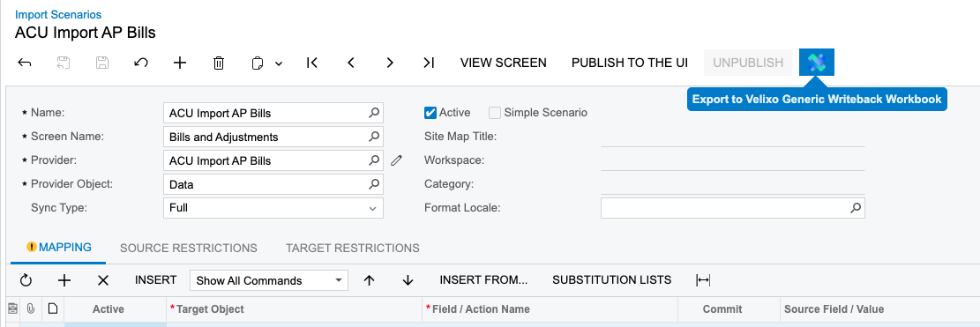Go to the last record
The height and width of the screenshot is (327, 980).
click(x=429, y=63)
